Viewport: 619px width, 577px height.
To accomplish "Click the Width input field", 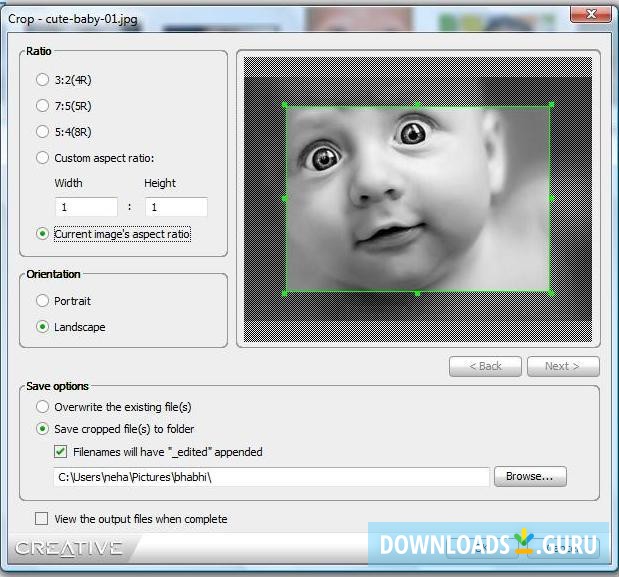I will (x=86, y=207).
